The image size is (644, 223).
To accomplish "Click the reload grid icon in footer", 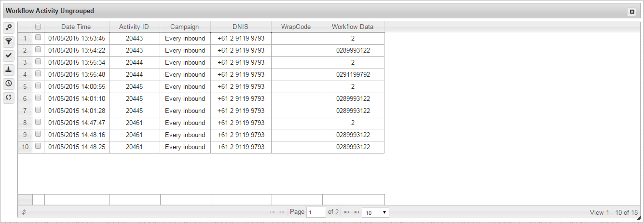I will pos(24,212).
